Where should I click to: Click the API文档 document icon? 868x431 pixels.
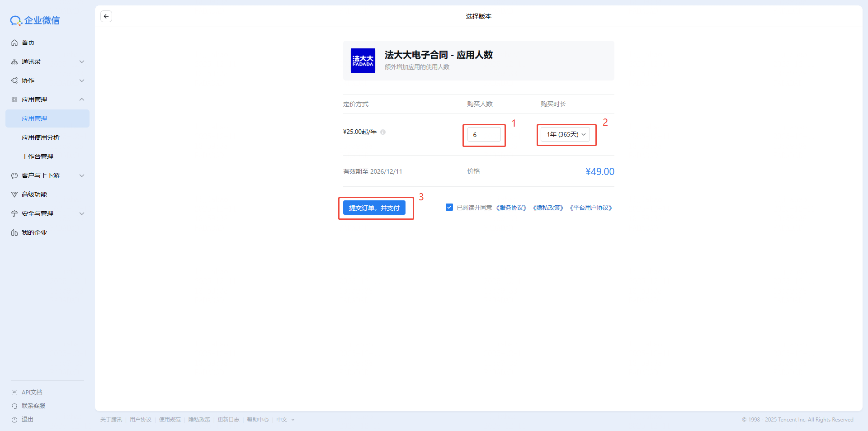pos(14,393)
